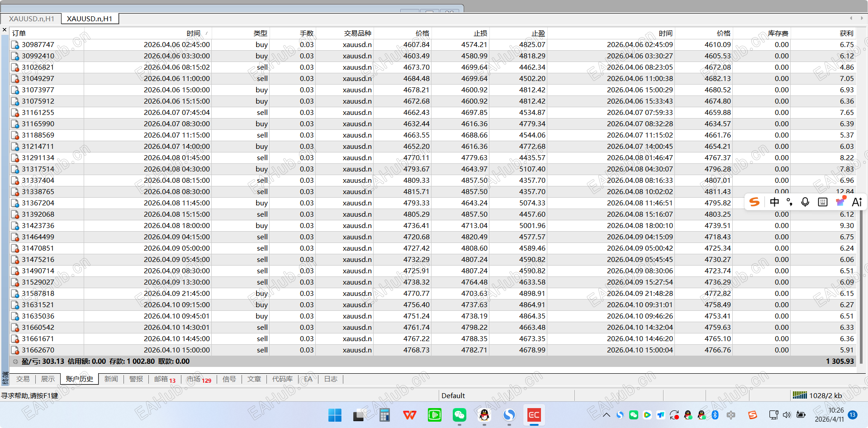Switch to the 信号 tab
Screen dimensions: 868x428
coord(229,379)
